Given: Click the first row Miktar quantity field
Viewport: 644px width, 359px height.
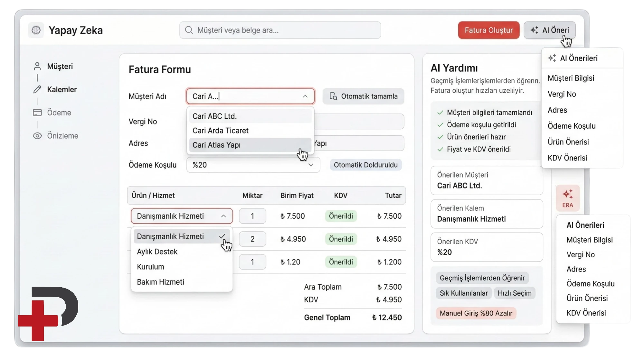Looking at the screenshot, I should pyautogui.click(x=252, y=216).
